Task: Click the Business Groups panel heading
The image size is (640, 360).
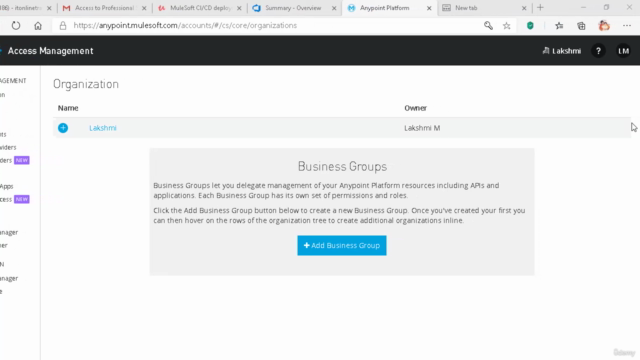Action: click(342, 167)
